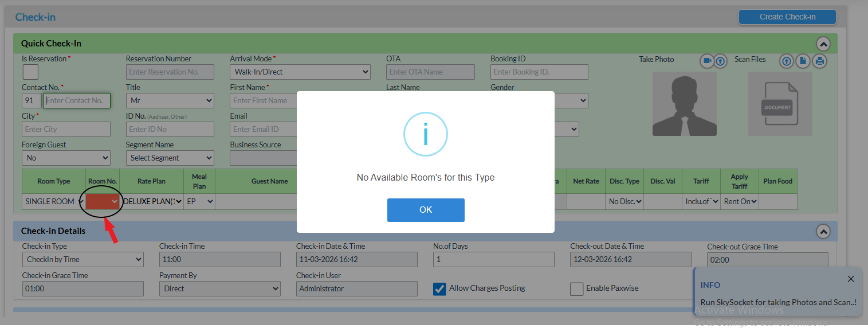
Task: Click the upload icon next to Scan Files
Action: tap(787, 61)
